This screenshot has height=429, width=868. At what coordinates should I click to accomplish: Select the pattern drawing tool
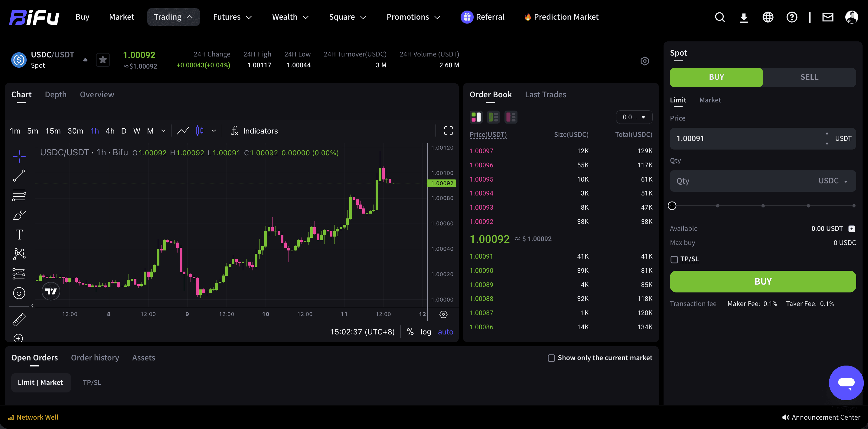[19, 254]
